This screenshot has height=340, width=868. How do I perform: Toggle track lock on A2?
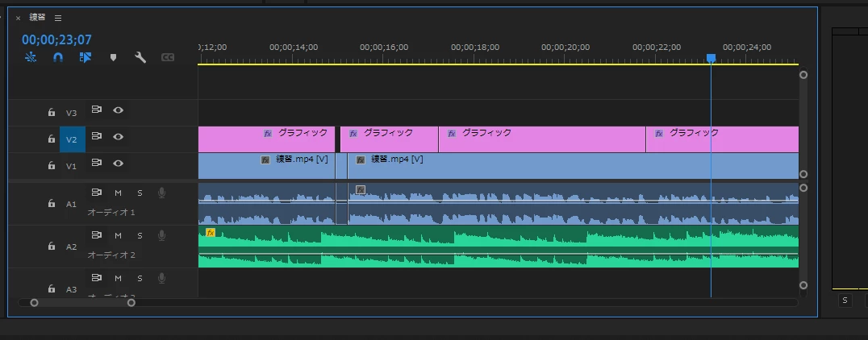(52, 246)
